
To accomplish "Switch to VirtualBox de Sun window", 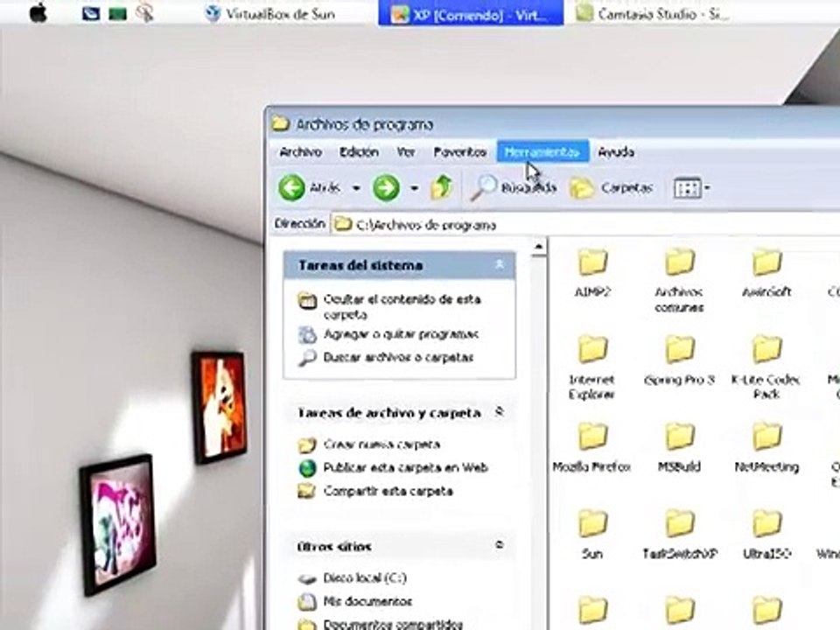I will coord(271,13).
